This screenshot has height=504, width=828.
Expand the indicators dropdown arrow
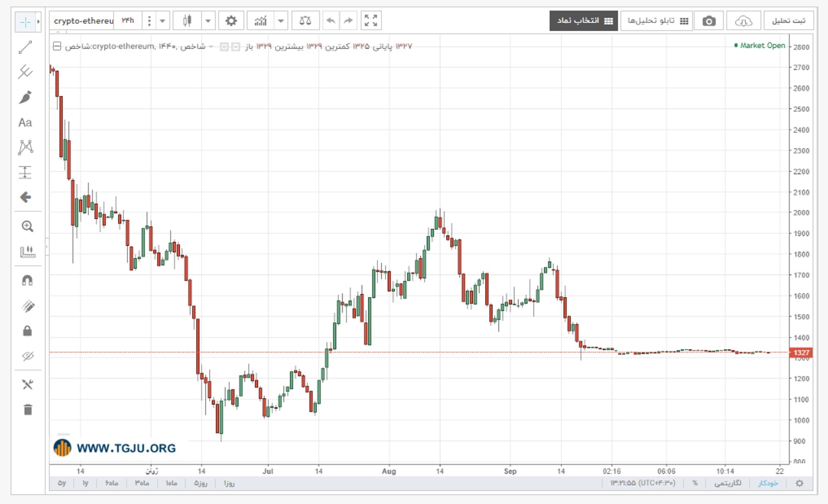[x=281, y=21]
